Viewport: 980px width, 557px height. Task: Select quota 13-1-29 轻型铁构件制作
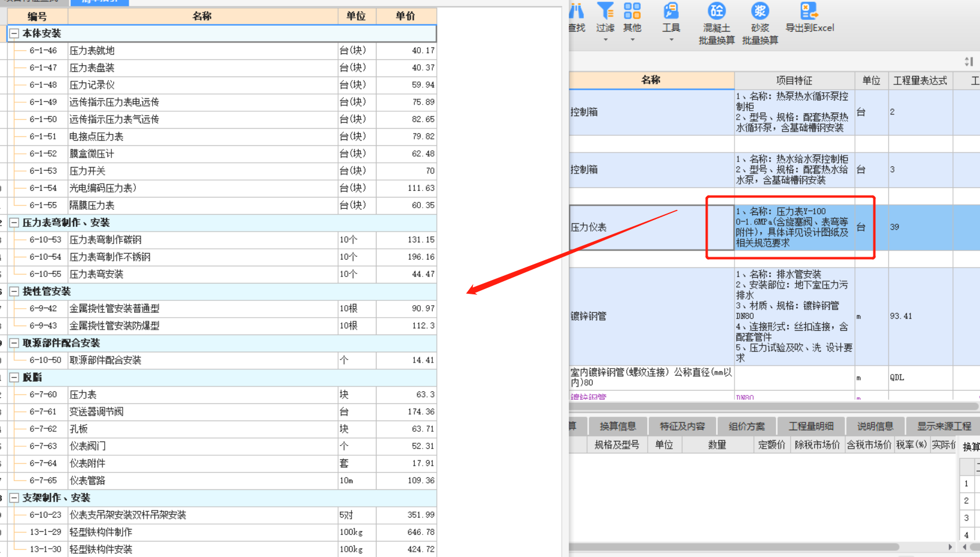[222, 532]
